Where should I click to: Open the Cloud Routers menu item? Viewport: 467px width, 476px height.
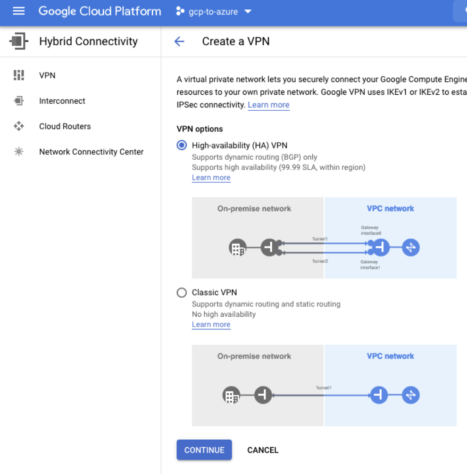65,126
